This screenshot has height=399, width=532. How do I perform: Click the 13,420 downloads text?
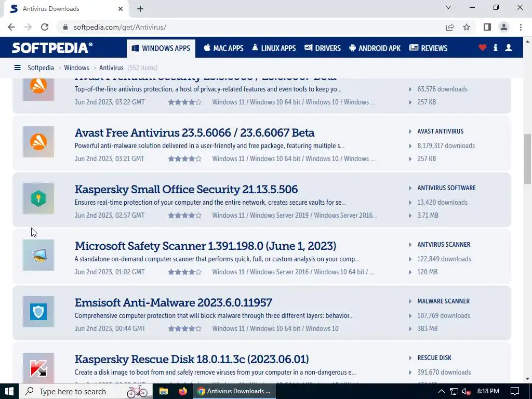click(x=442, y=203)
